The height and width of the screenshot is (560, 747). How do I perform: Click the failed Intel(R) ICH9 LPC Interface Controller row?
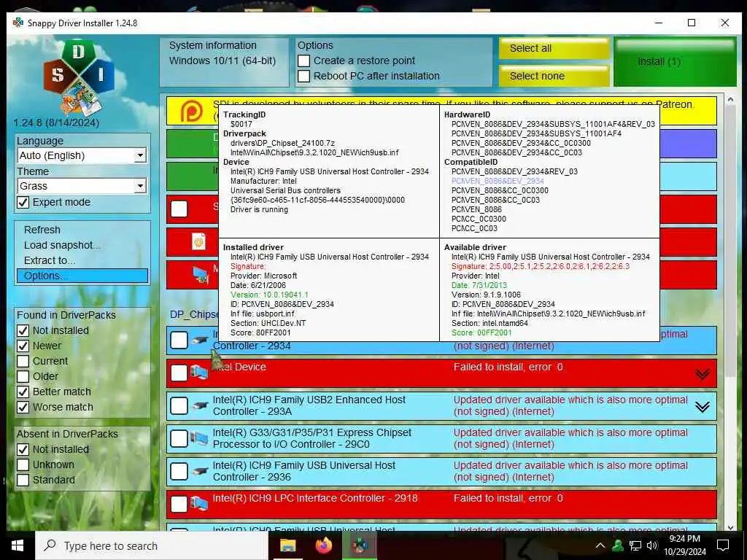pyautogui.click(x=441, y=505)
